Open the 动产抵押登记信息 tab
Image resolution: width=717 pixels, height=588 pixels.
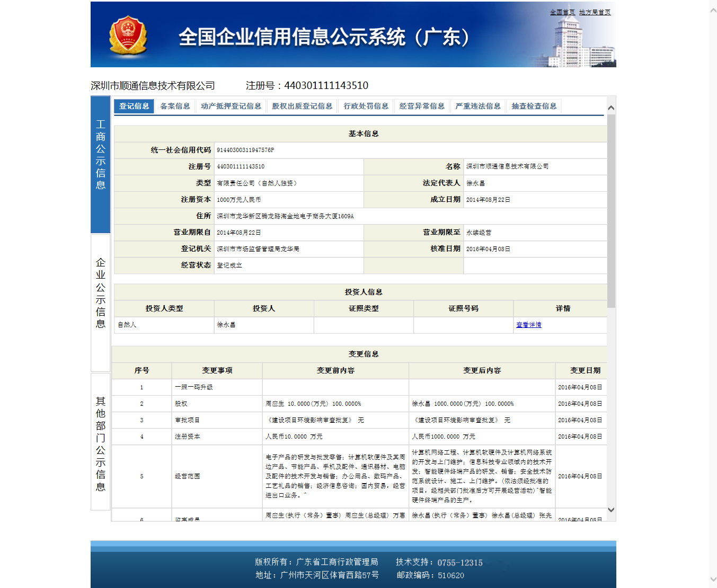pos(231,106)
